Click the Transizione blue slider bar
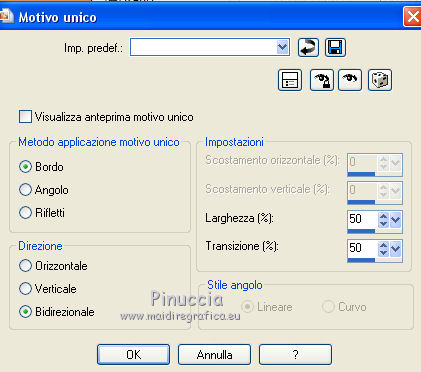 [x=361, y=260]
